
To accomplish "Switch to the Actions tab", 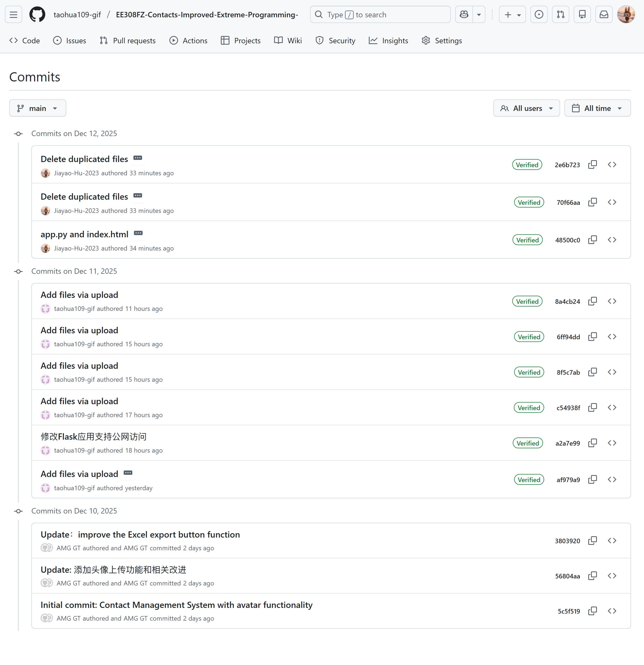I will click(x=188, y=40).
